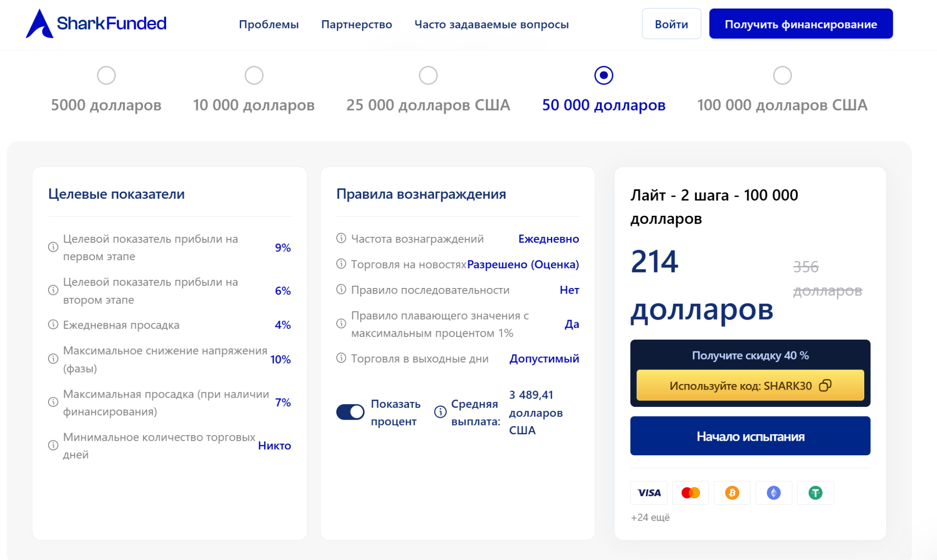Click the Используйте код: SHARK30 button
The width and height of the screenshot is (937, 560).
(x=750, y=385)
